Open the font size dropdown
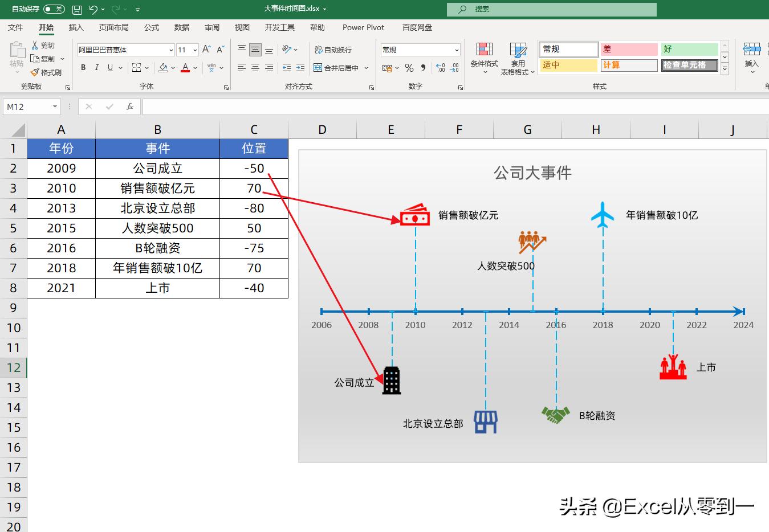 coord(194,50)
